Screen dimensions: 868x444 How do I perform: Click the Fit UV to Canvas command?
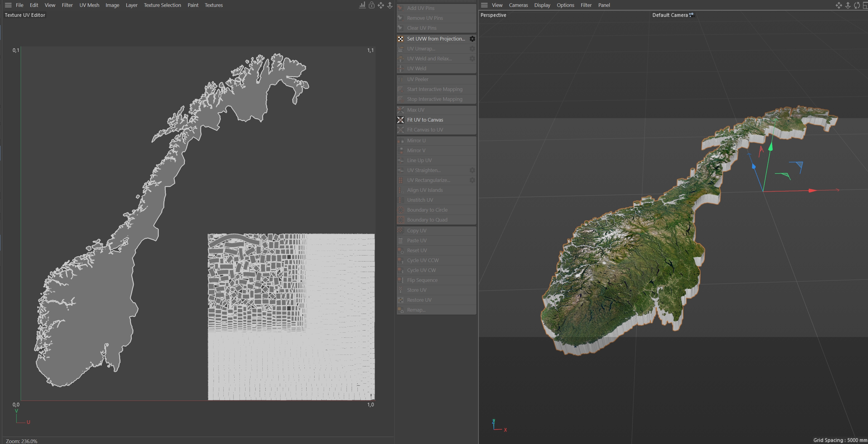pyautogui.click(x=425, y=120)
